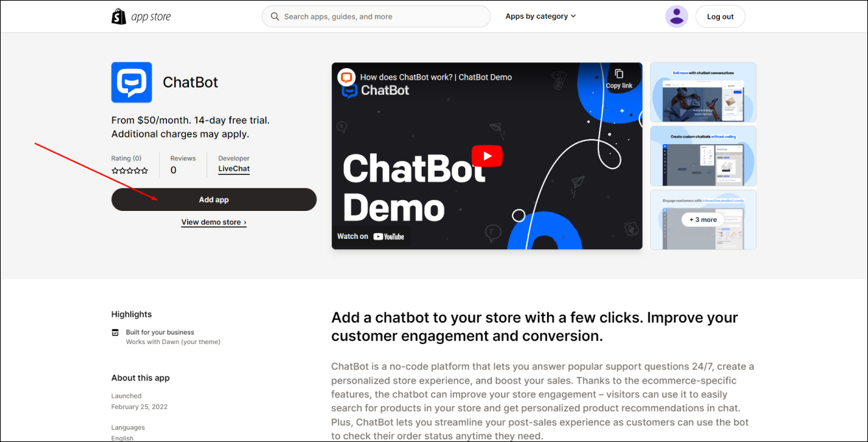Expand the Apps by category dropdown
The height and width of the screenshot is (442, 868).
[x=541, y=16]
